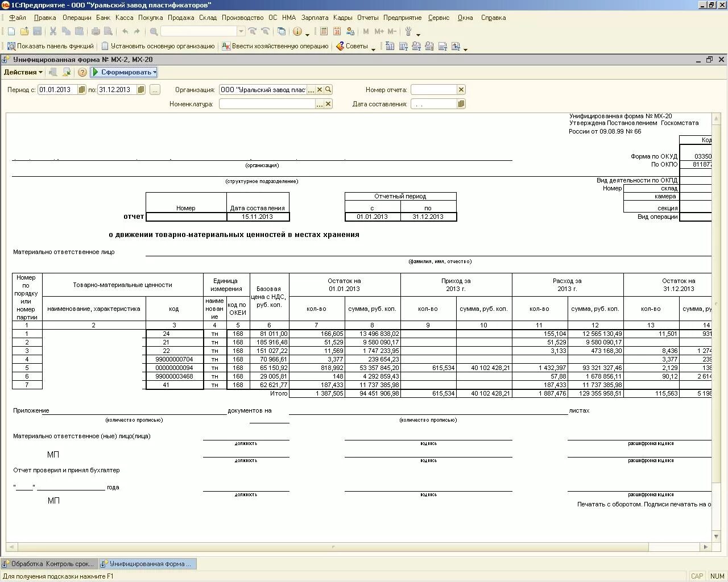Image resolution: width=728 pixels, height=582 pixels.
Task: Clear the Организация field
Action: 320,90
